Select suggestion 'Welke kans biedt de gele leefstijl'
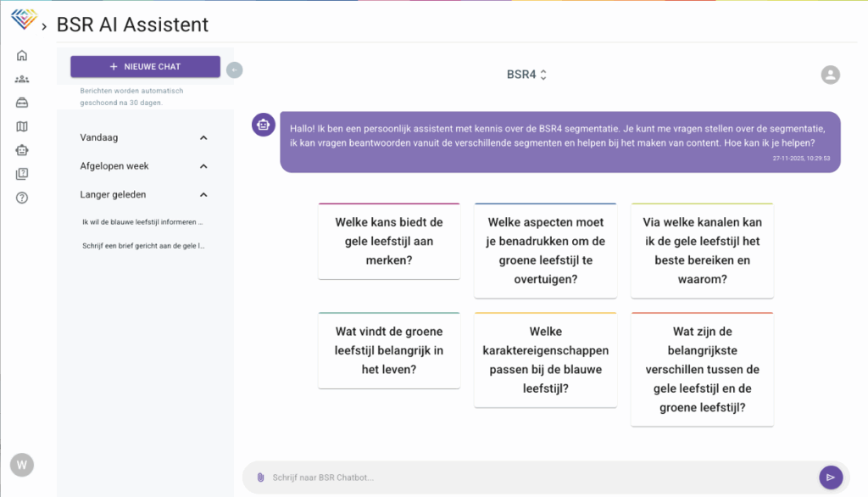The image size is (868, 497). [x=389, y=241]
